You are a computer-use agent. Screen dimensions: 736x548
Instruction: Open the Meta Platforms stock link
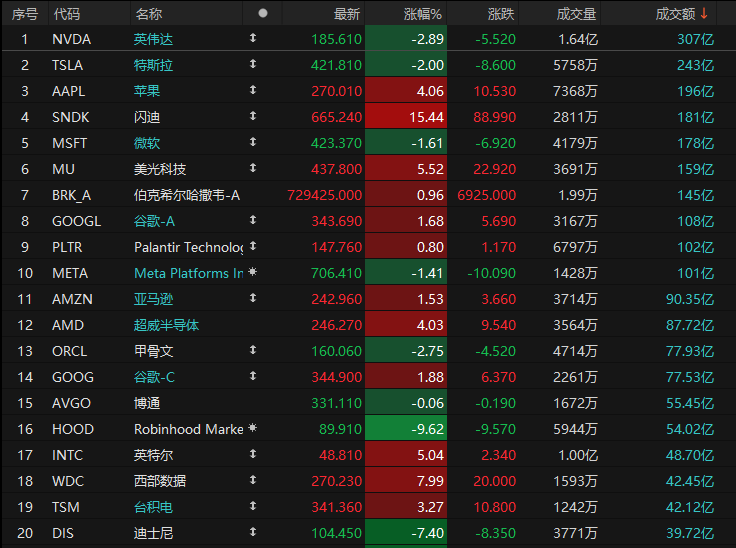click(189, 273)
